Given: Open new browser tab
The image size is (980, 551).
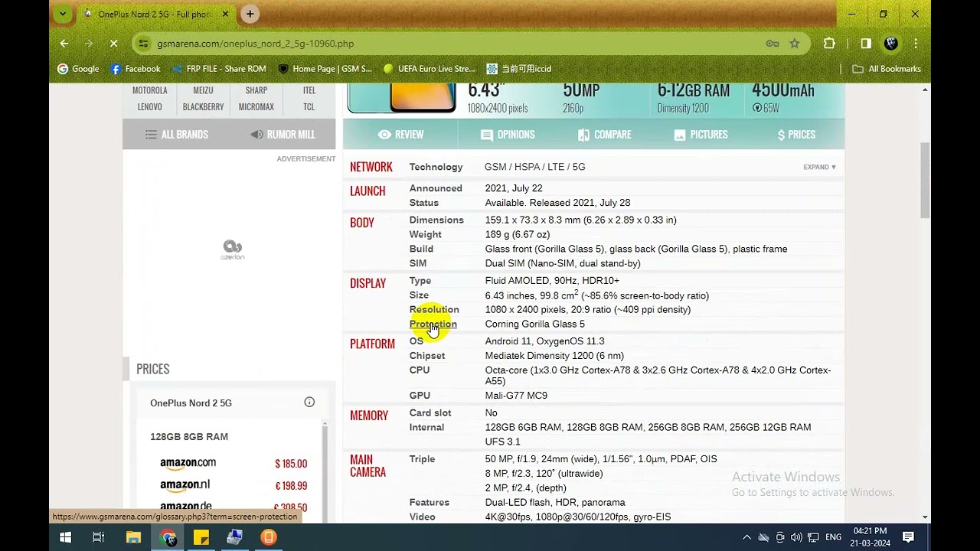Looking at the screenshot, I should (x=250, y=14).
